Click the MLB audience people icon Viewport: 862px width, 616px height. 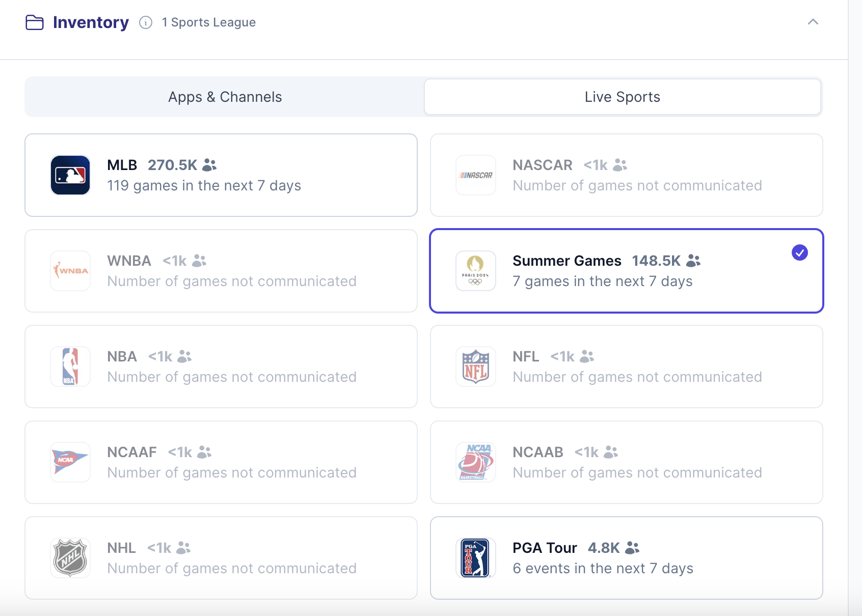[x=209, y=165]
